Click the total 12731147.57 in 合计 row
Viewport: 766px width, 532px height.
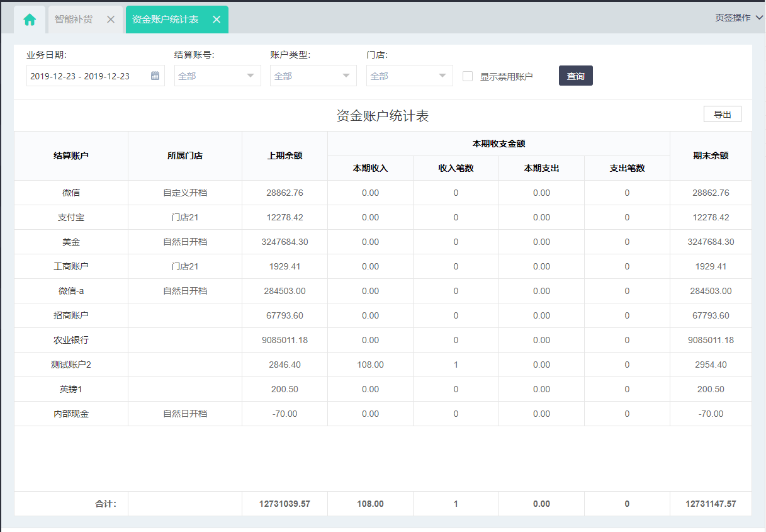tap(711, 504)
